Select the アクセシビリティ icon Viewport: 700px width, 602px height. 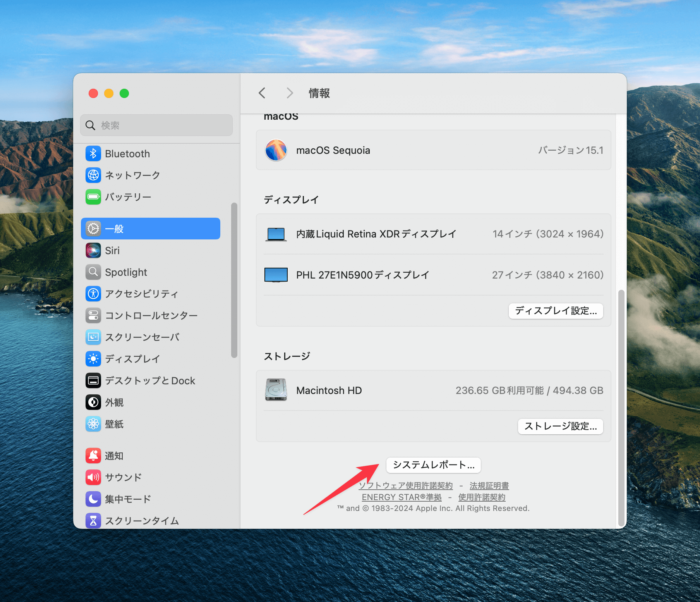tap(93, 294)
